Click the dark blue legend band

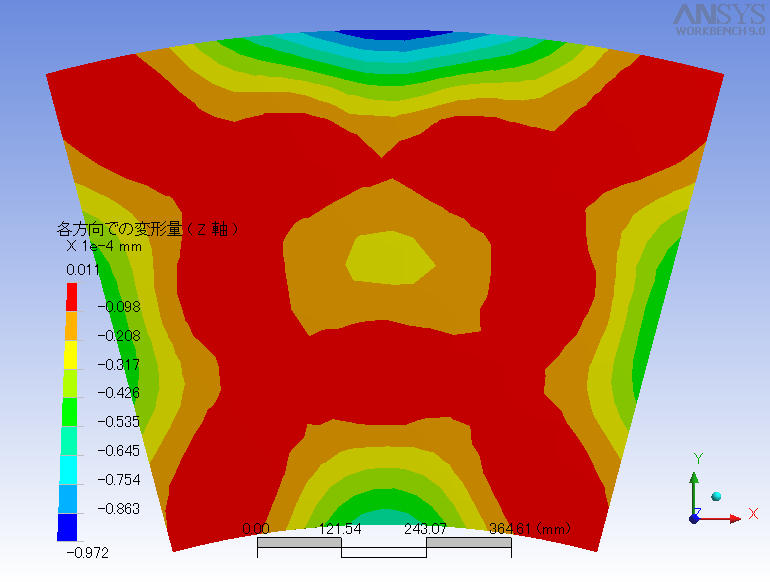click(x=67, y=527)
